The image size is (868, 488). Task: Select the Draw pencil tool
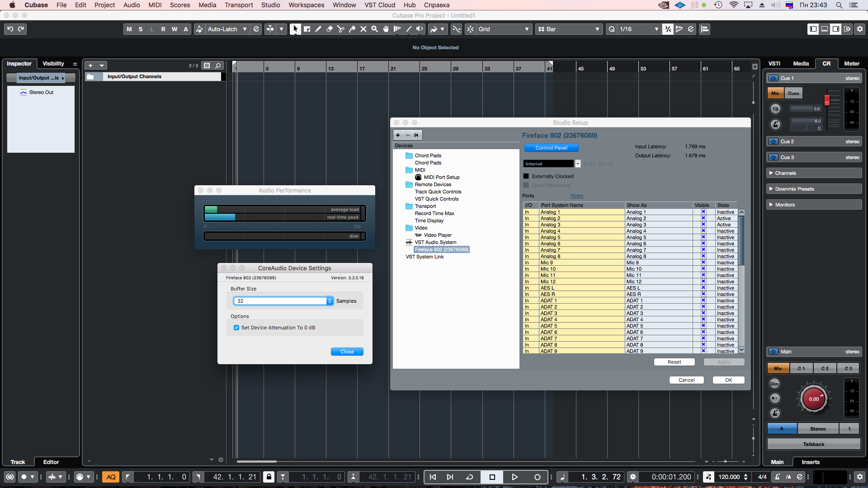(x=318, y=29)
